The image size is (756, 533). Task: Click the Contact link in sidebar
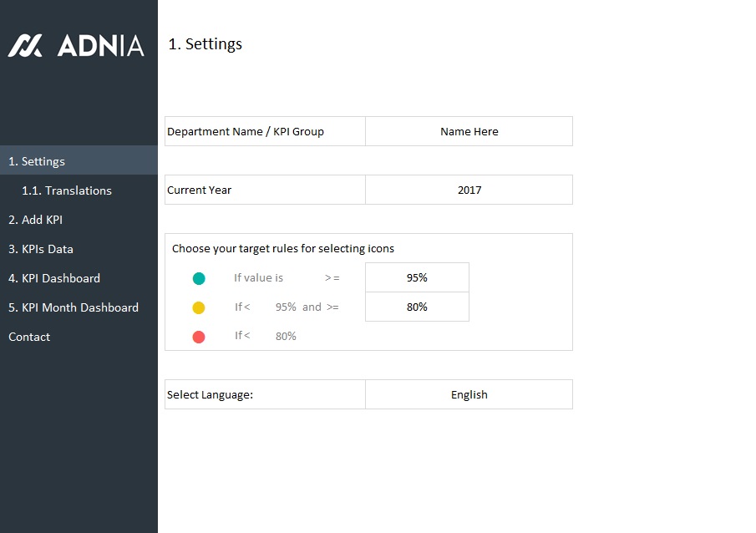coord(29,337)
